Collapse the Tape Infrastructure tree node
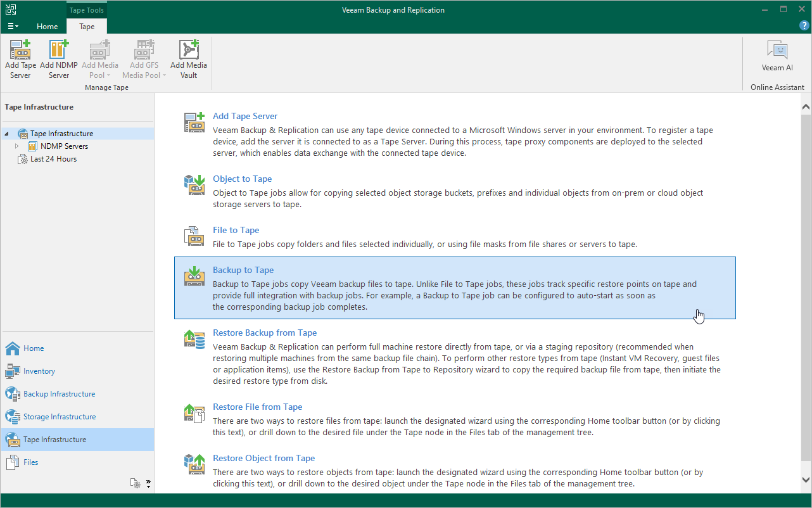This screenshot has height=508, width=812. (x=7, y=134)
